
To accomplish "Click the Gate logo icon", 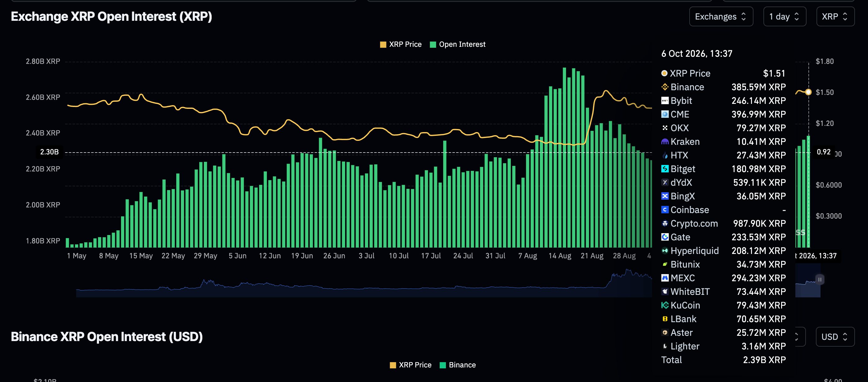I will (x=664, y=237).
